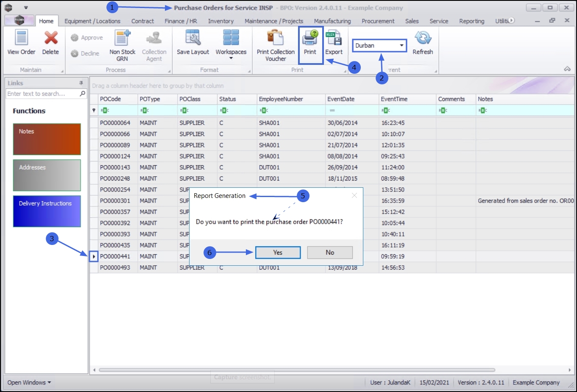This screenshot has width=577, height=392.
Task: Sort by the POCode column header
Action: point(117,99)
